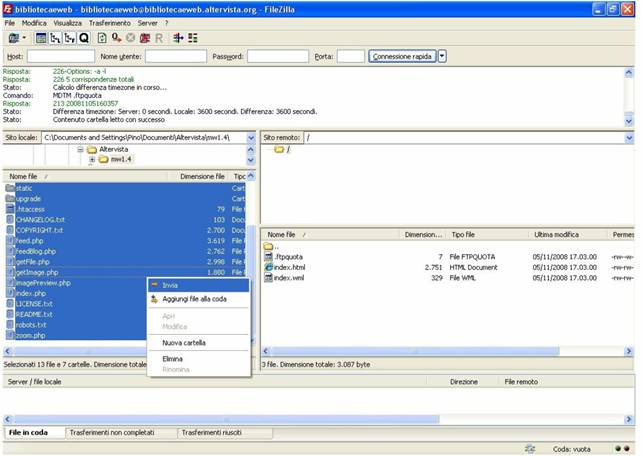This screenshot has width=642, height=456.
Task: Choose Invia from the context menu
Action: (x=199, y=285)
